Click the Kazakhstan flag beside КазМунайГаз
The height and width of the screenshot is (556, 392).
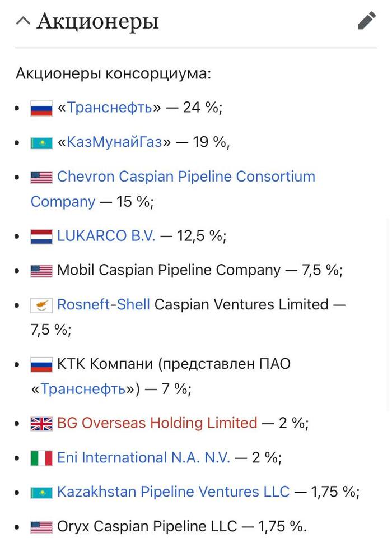(41, 143)
